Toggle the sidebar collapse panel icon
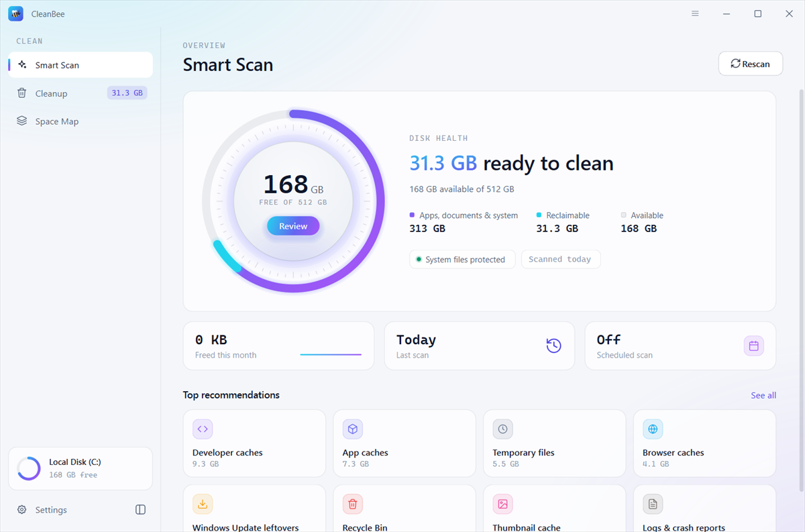Image resolution: width=805 pixels, height=532 pixels. coord(140,510)
